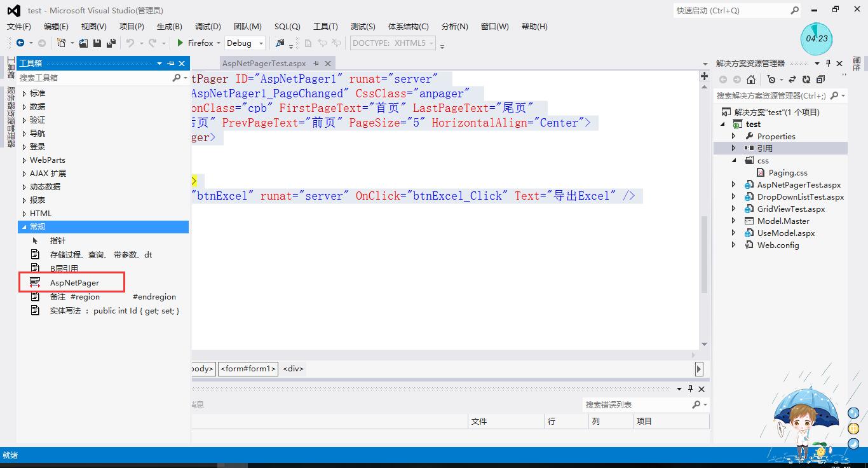
Task: Click Sync with Active Document icon
Action: click(792, 79)
